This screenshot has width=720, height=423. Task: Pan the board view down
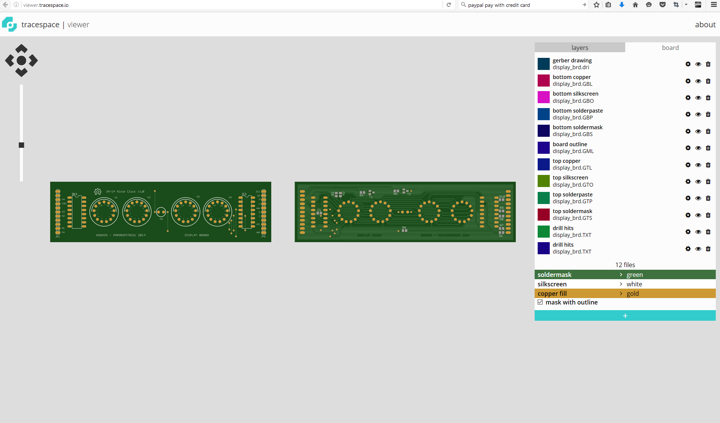tap(21, 72)
